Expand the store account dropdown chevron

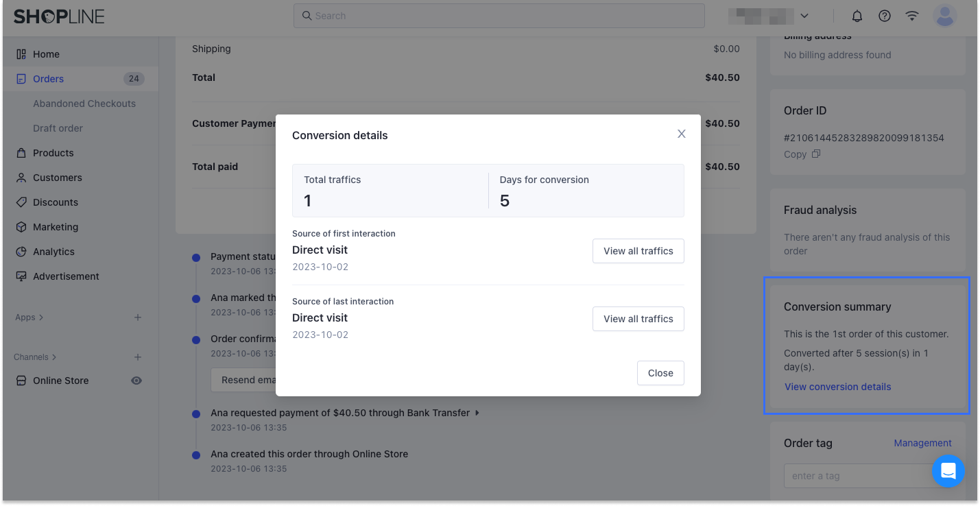coord(804,16)
